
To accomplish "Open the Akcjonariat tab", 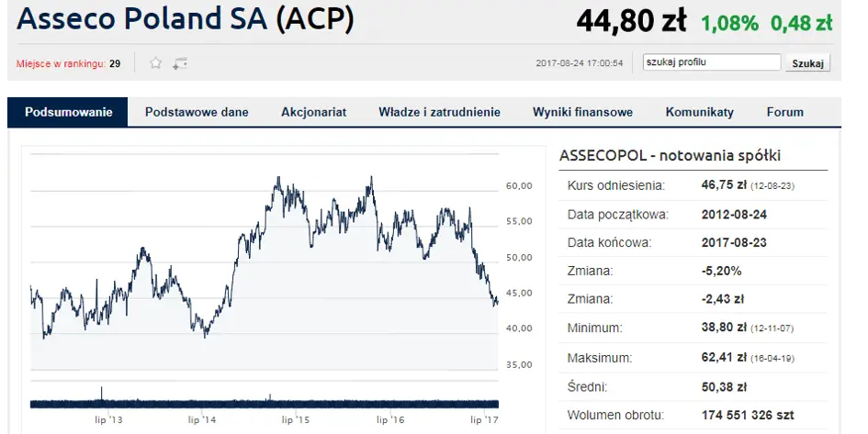I will coord(313,113).
